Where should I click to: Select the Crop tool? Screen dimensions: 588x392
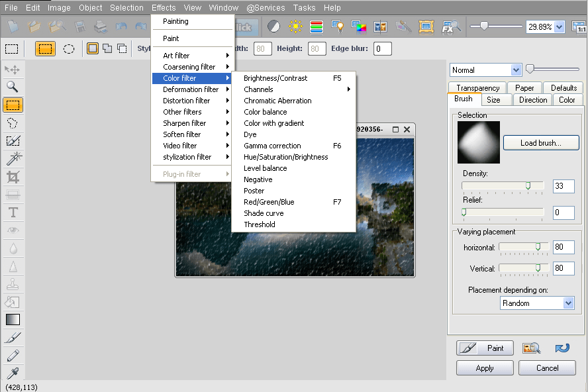tap(12, 176)
